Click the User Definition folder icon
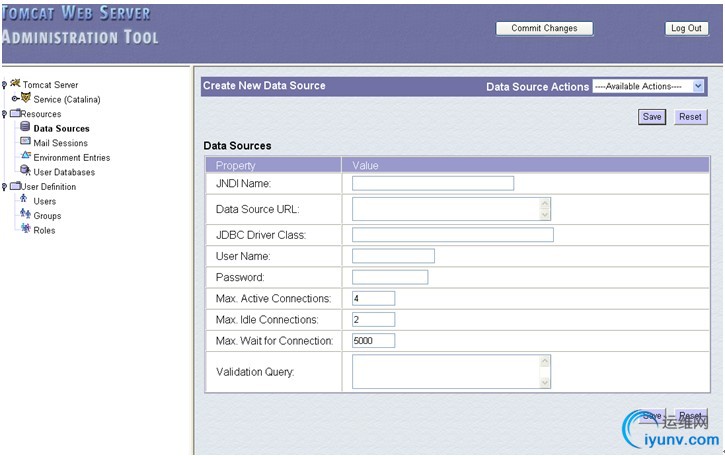Viewport: 725px width, 456px height. (x=15, y=185)
